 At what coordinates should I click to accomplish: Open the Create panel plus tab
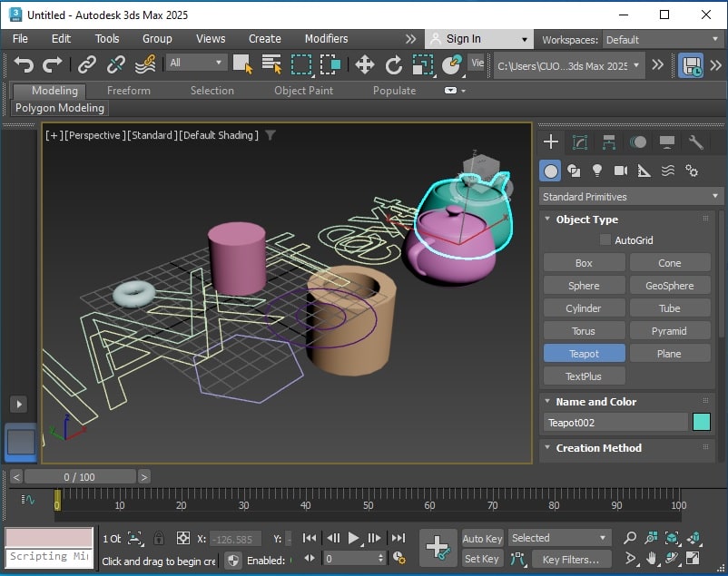tap(551, 142)
